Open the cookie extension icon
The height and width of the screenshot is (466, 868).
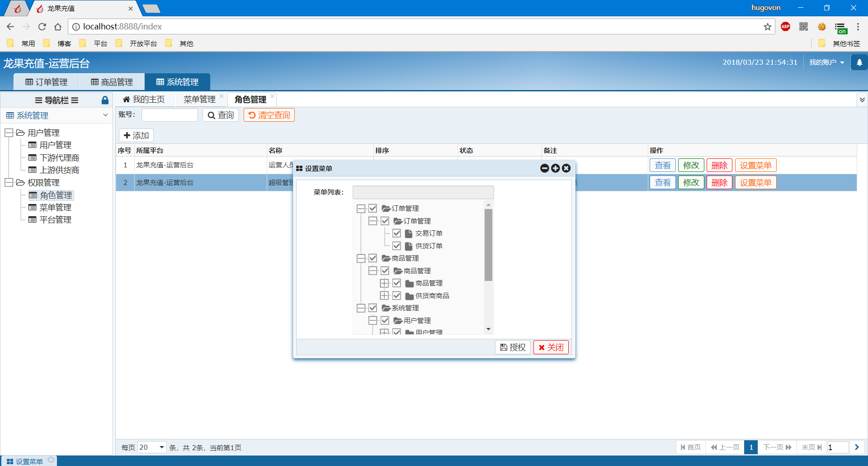822,27
